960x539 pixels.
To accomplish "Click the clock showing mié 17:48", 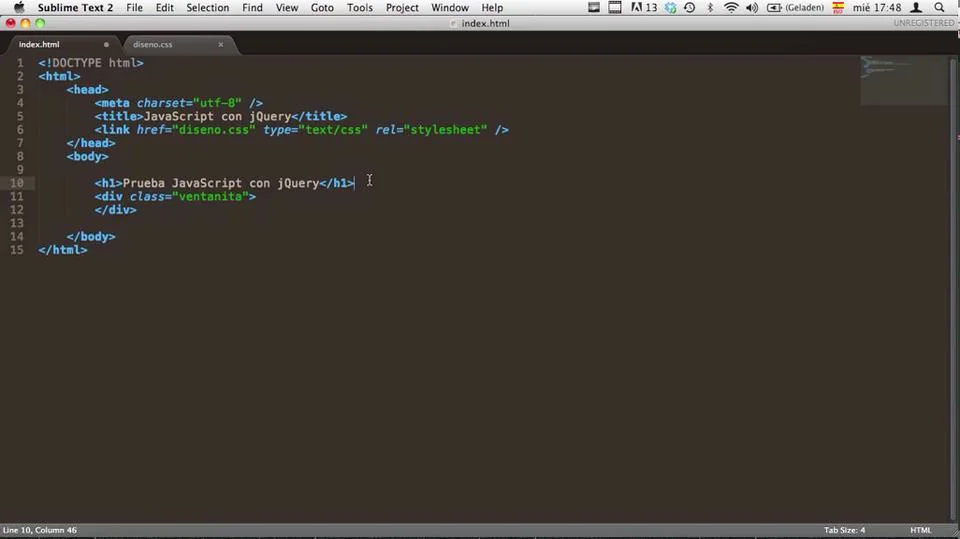I will 877,7.
